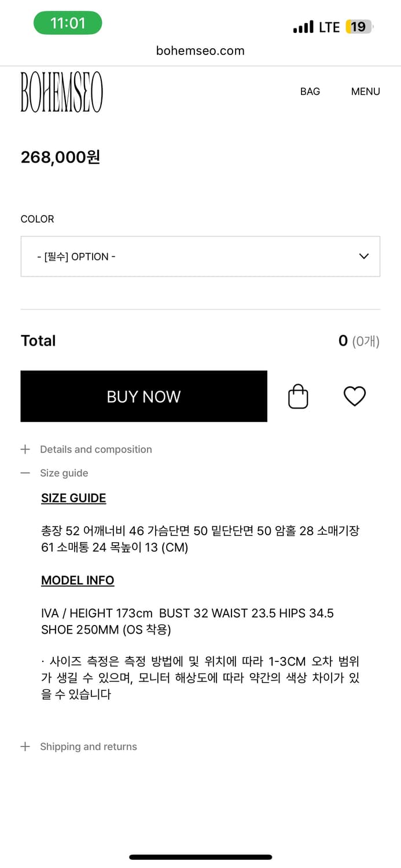Image resolution: width=401 pixels, height=868 pixels.
Task: Tap the bohemseo.com address bar
Action: coord(200,51)
